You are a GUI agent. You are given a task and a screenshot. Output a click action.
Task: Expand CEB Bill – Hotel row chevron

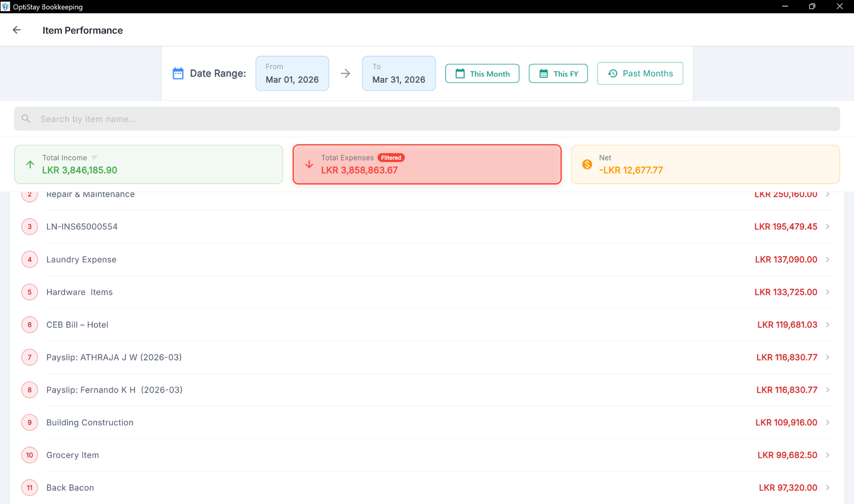(x=827, y=324)
